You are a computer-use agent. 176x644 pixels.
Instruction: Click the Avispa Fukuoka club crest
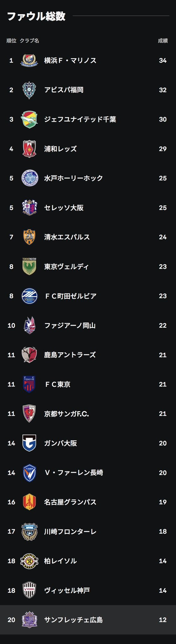tap(29, 90)
